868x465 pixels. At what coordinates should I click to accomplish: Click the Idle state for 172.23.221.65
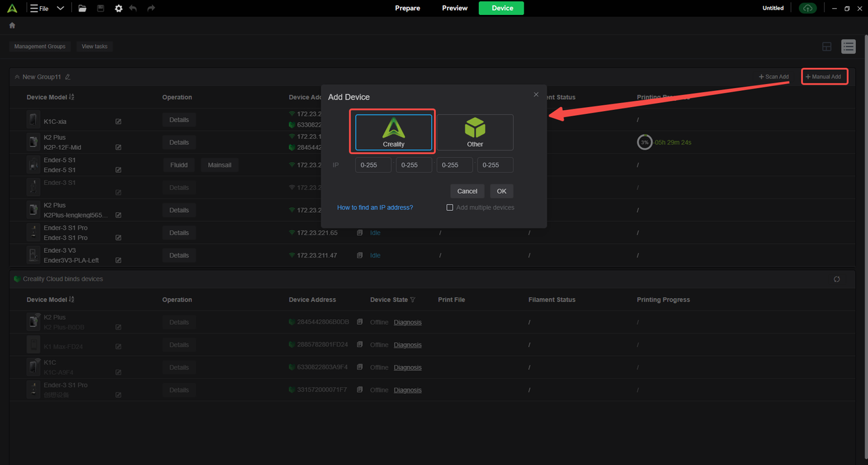click(x=375, y=232)
